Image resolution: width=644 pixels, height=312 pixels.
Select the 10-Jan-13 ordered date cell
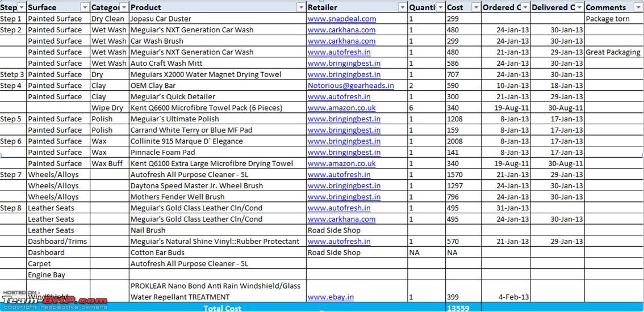coord(505,86)
